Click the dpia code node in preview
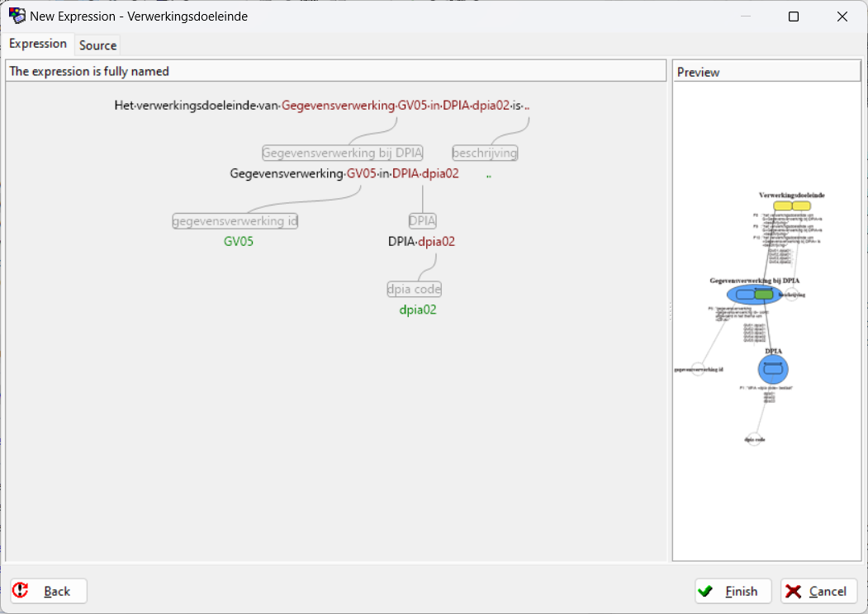868x614 pixels. (753, 439)
